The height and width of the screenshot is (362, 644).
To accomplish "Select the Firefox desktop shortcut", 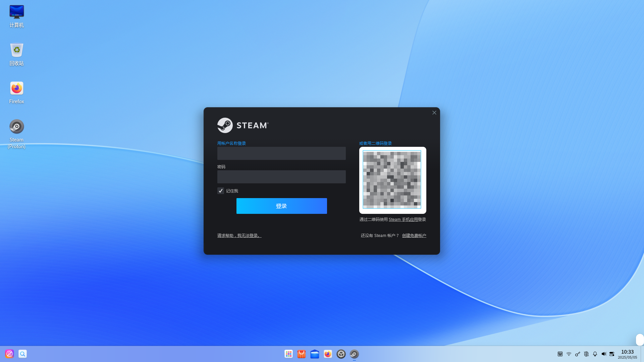I will click(x=16, y=93).
